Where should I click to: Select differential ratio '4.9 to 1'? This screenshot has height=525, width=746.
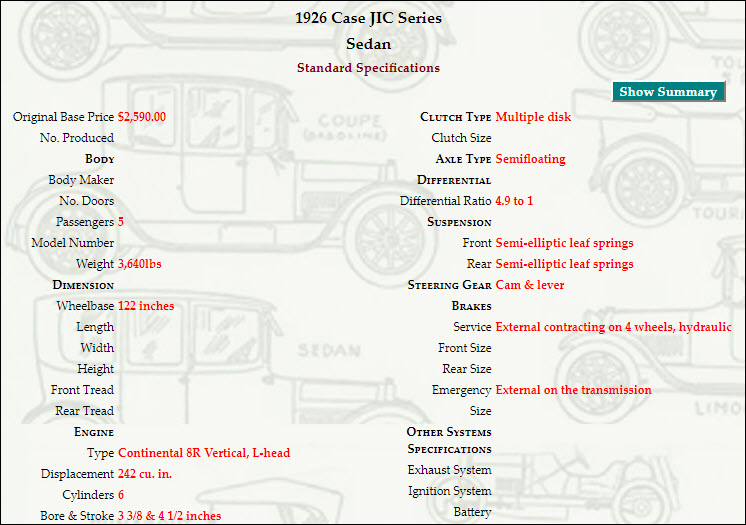[x=514, y=201]
